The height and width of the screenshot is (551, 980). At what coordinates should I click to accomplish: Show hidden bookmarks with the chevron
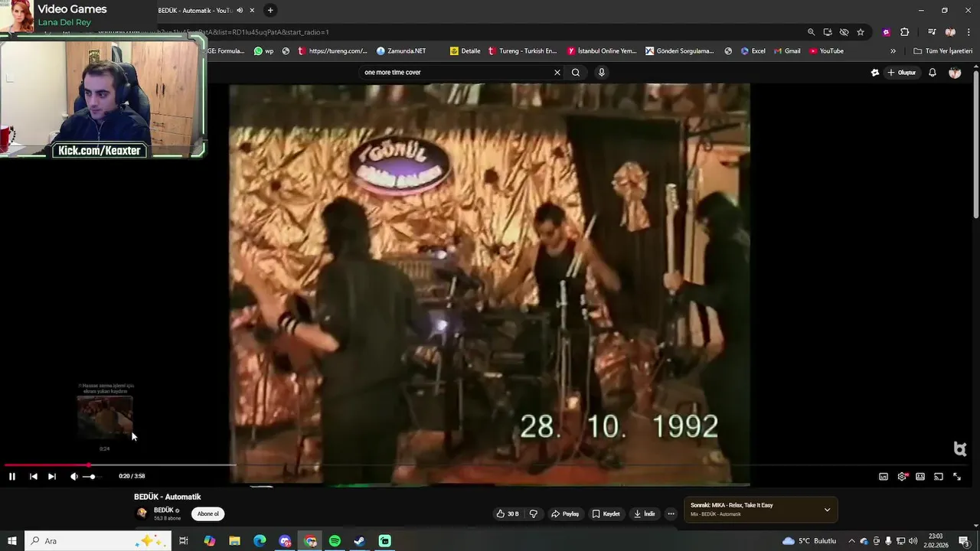tap(893, 51)
